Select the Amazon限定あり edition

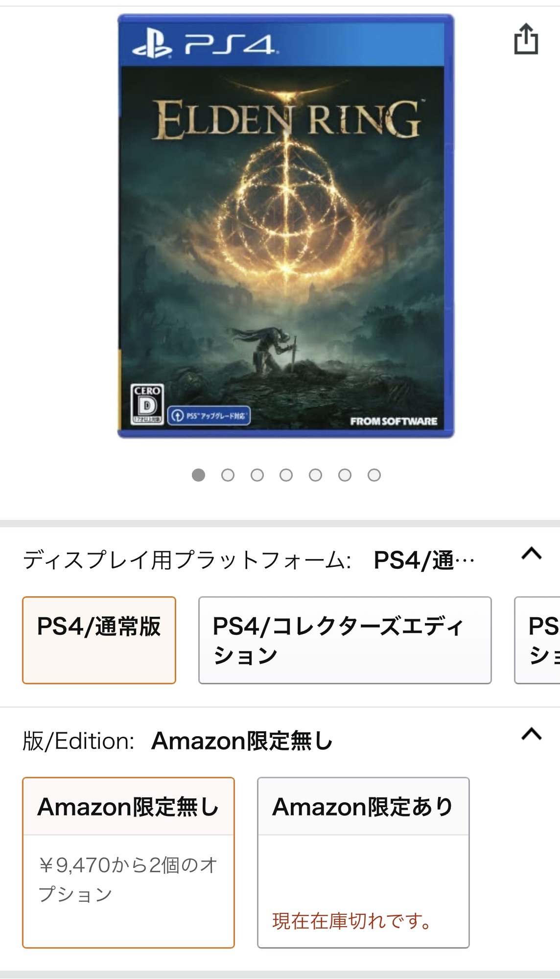point(363,862)
